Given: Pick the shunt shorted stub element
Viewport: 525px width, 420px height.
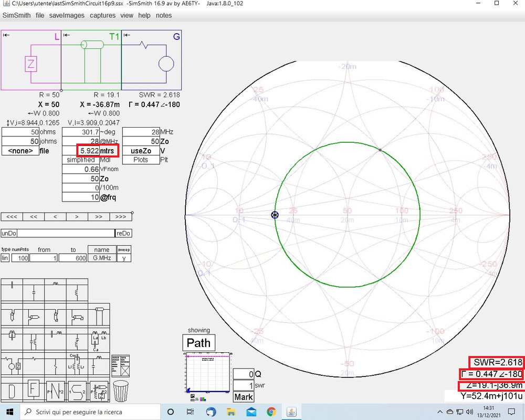Looking at the screenshot, I should point(77,316).
